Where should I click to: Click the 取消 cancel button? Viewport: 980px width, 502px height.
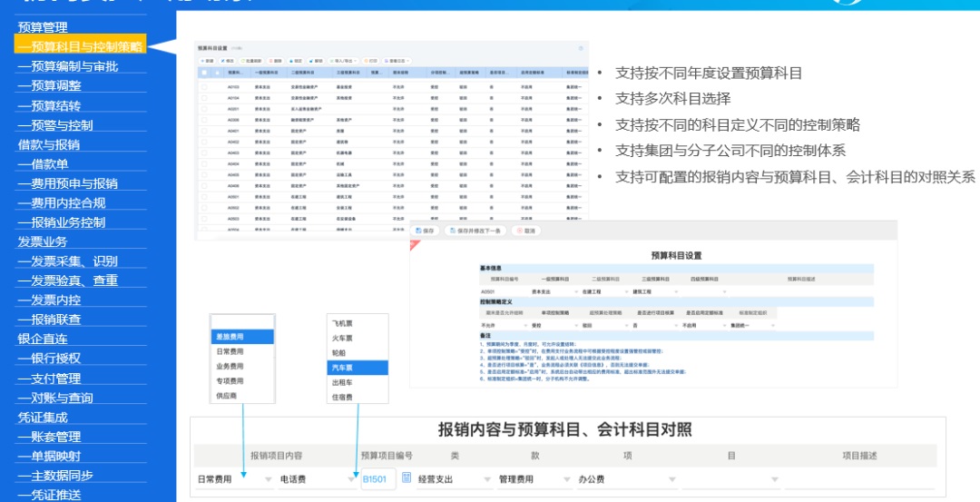(x=526, y=231)
